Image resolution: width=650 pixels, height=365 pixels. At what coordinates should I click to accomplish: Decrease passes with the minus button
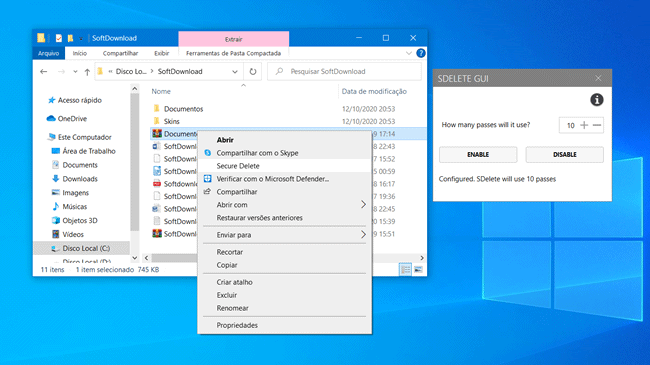pos(597,125)
